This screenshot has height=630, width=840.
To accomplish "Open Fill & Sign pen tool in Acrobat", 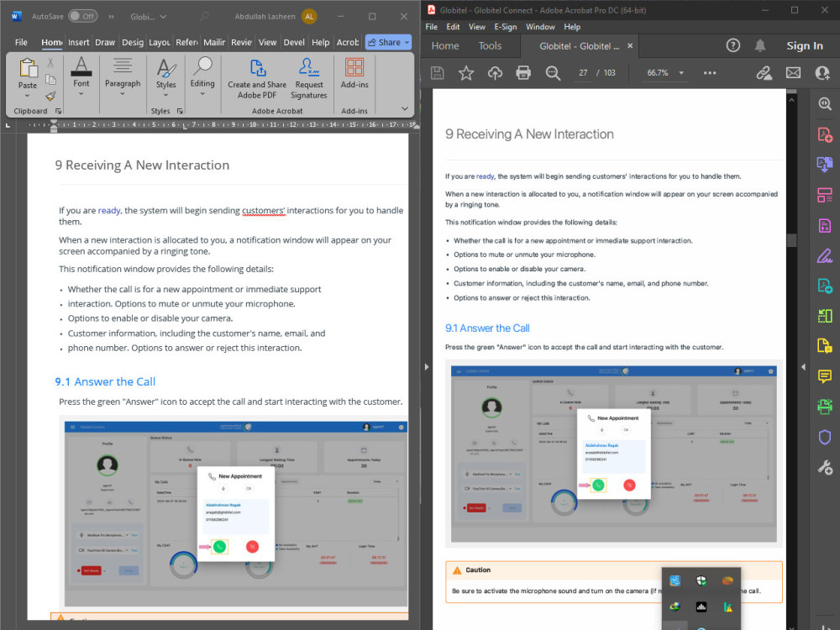I will pyautogui.click(x=825, y=256).
